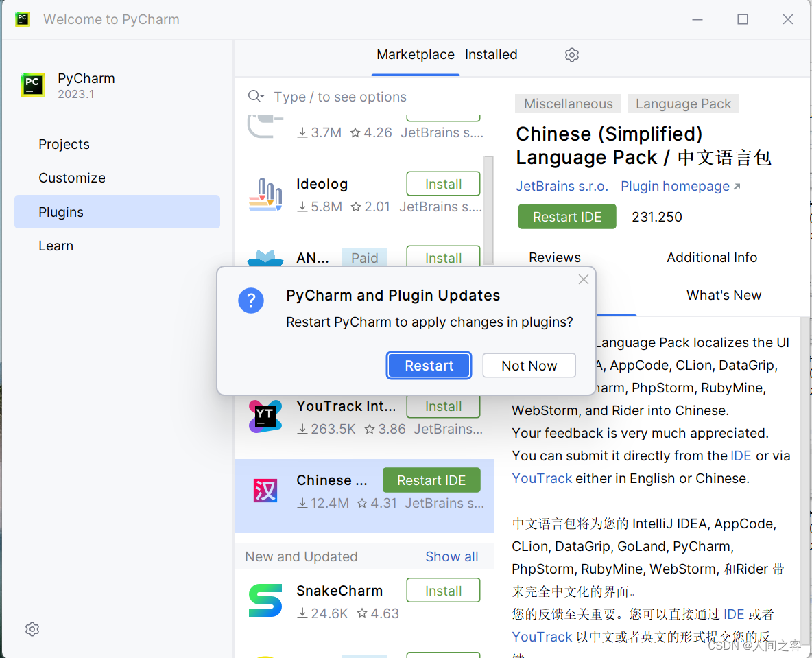Screen dimensions: 812x658
Task: Click the Miscellaneous tag
Action: click(x=568, y=104)
